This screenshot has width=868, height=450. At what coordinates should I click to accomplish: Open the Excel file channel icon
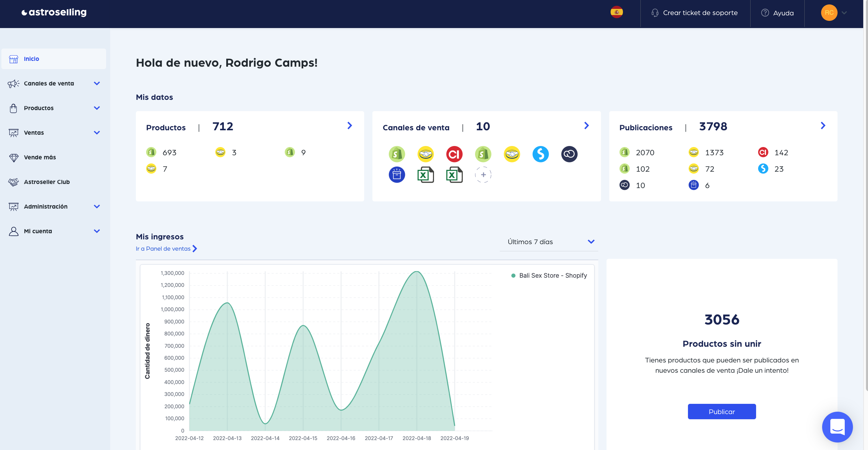(425, 174)
